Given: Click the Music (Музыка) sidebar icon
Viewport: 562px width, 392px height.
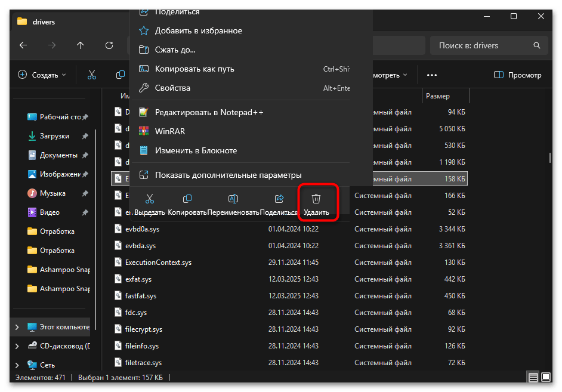Looking at the screenshot, I should click(32, 193).
